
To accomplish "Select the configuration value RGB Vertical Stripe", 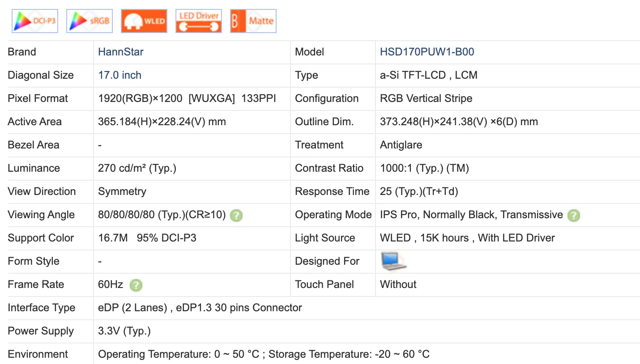I will pyautogui.click(x=426, y=98).
